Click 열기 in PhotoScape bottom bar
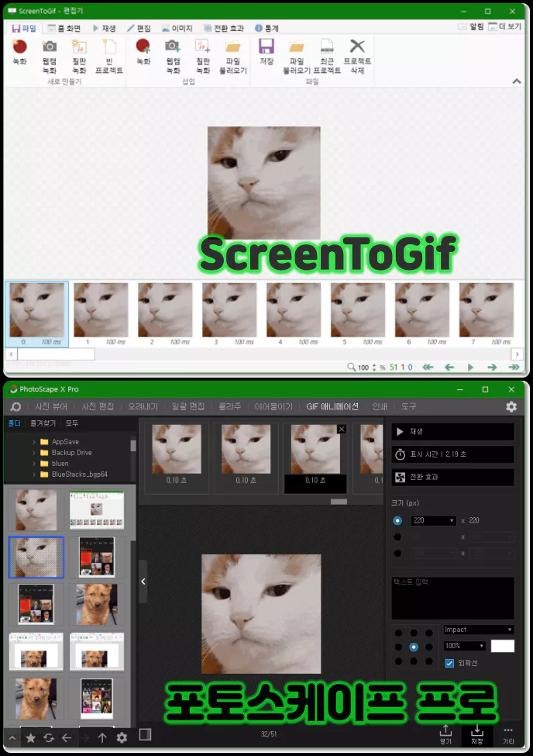 click(x=445, y=735)
